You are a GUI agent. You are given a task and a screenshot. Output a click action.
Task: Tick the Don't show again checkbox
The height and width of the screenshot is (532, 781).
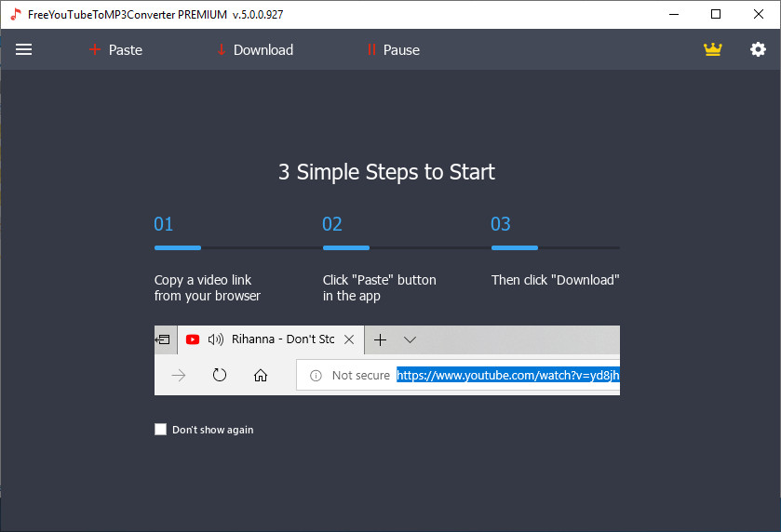[x=160, y=429]
